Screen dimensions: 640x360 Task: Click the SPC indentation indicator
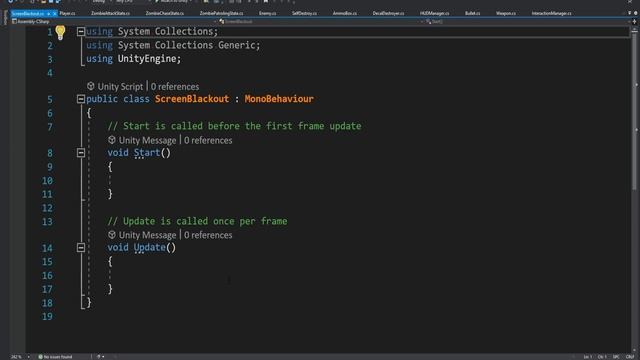pos(616,357)
